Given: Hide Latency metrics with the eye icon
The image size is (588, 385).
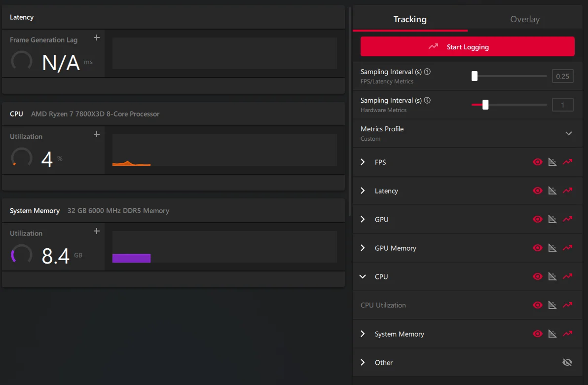Looking at the screenshot, I should tap(537, 191).
